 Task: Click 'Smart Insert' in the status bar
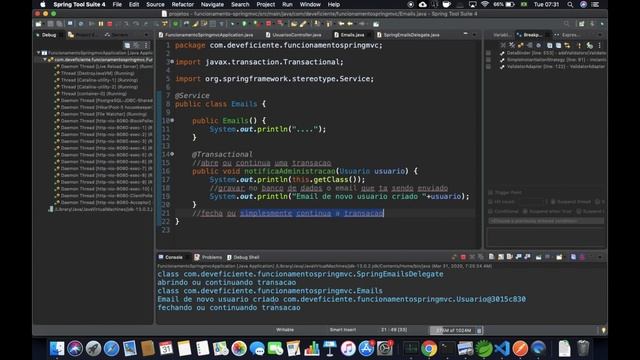click(342, 330)
